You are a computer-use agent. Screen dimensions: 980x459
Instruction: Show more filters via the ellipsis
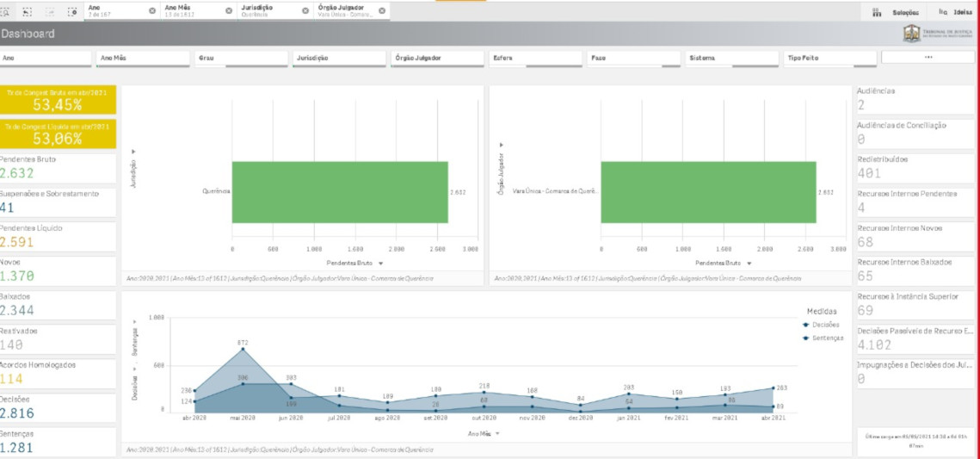point(928,58)
